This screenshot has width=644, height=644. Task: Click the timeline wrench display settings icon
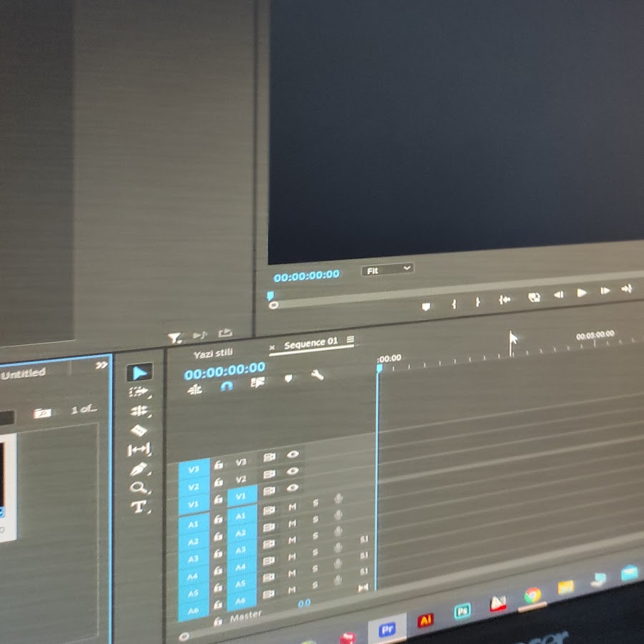(x=318, y=374)
